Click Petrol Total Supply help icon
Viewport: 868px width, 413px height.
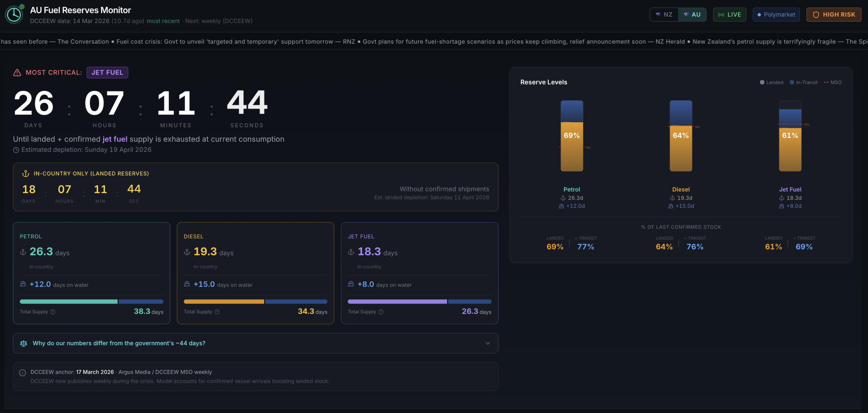coord(53,312)
